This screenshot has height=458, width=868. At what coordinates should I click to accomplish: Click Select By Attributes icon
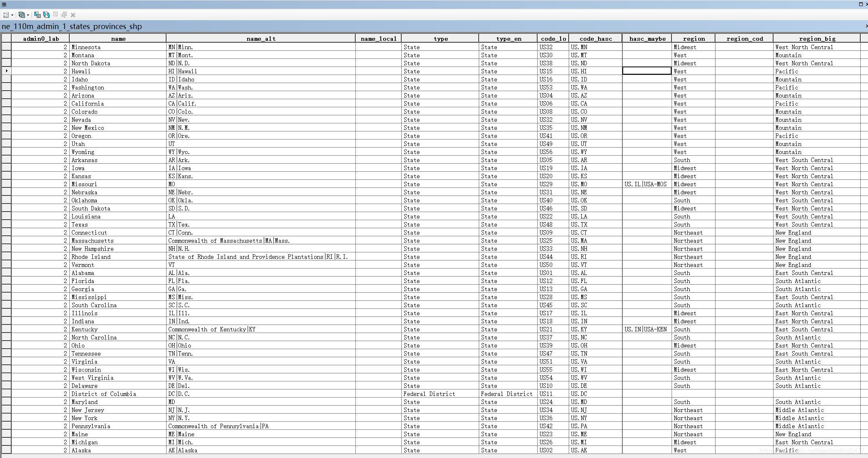[38, 15]
